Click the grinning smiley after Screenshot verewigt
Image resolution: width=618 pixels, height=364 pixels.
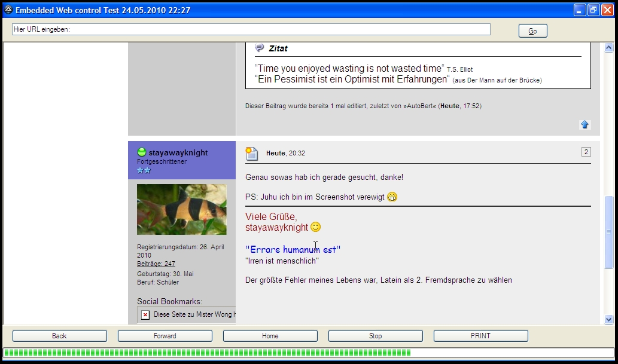[x=392, y=197]
